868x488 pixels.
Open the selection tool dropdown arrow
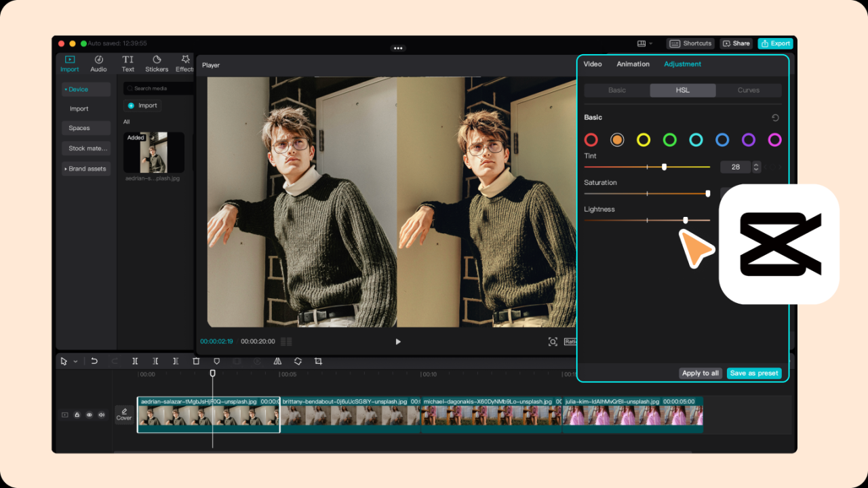coord(75,361)
